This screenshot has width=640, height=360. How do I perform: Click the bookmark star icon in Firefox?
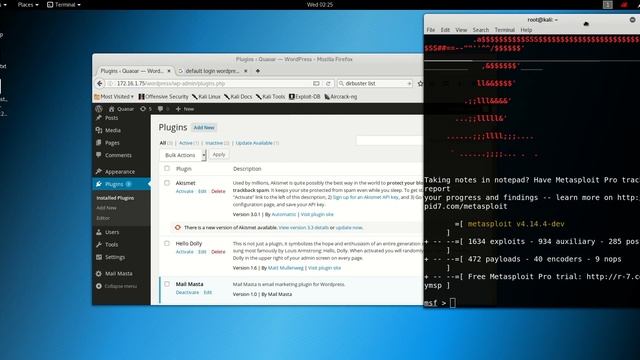tap(420, 83)
